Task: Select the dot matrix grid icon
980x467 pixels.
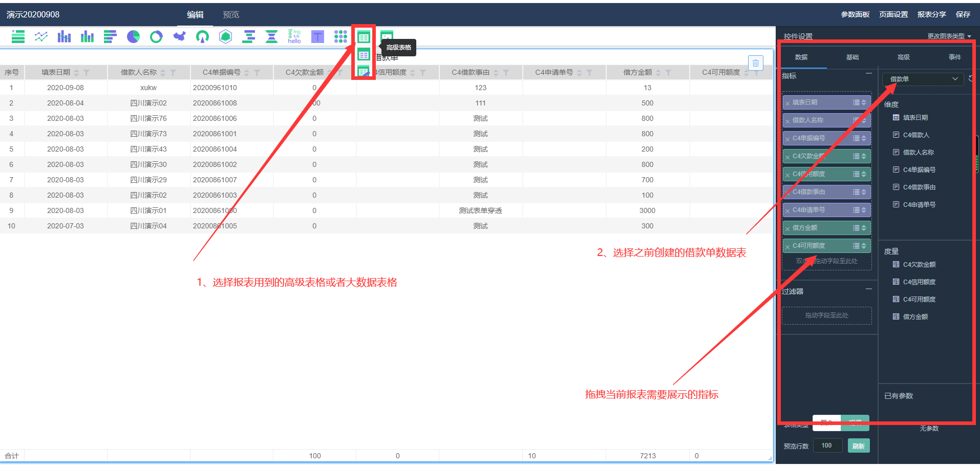Action: coord(341,36)
